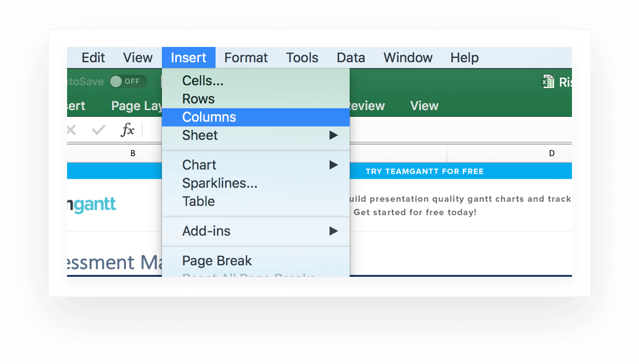Click the Excel workbook icon in the title bar

[x=548, y=81]
